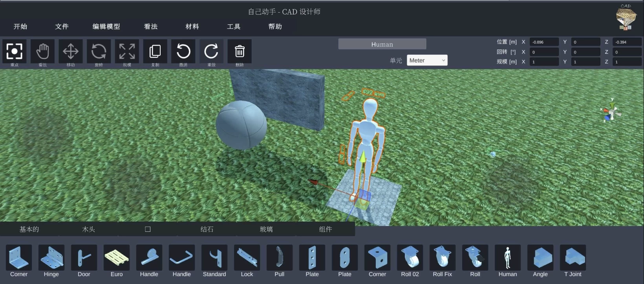Redo the action (重做)
Screen dimensions: 644x284
point(211,51)
